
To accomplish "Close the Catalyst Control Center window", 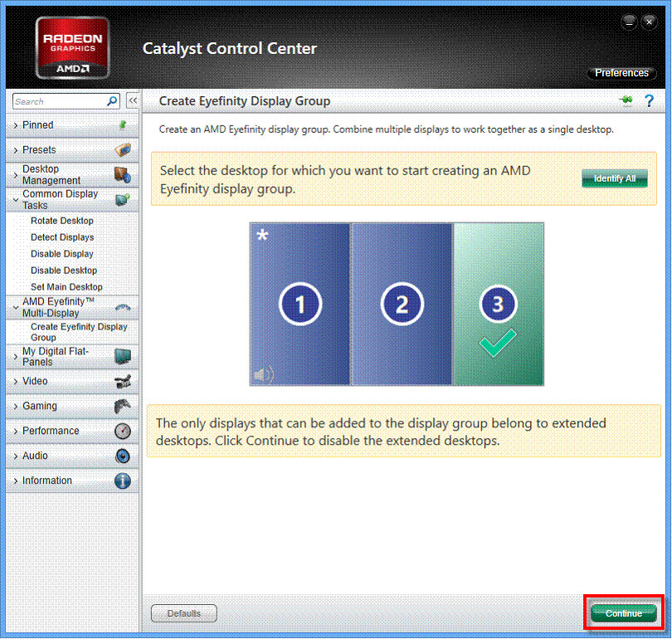I will [x=650, y=22].
